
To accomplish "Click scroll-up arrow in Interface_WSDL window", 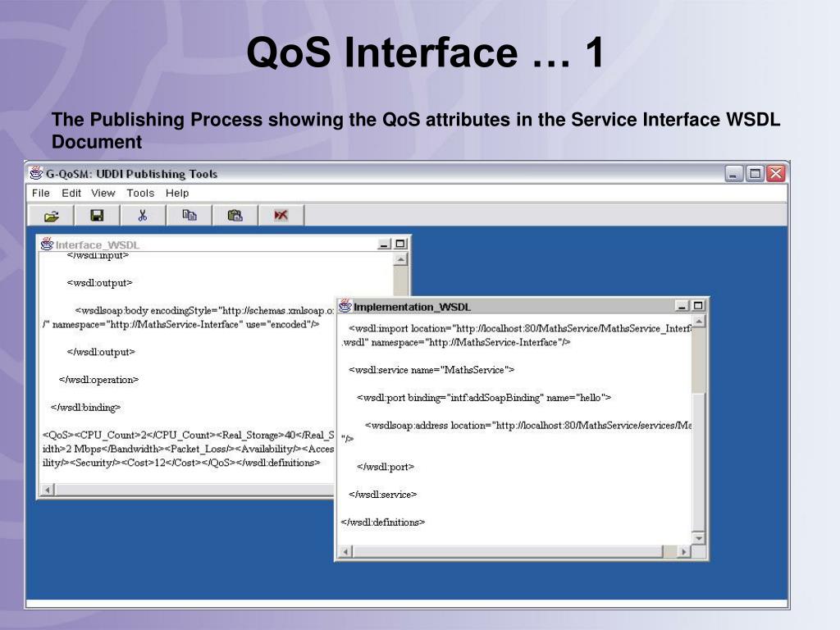I will [x=400, y=260].
